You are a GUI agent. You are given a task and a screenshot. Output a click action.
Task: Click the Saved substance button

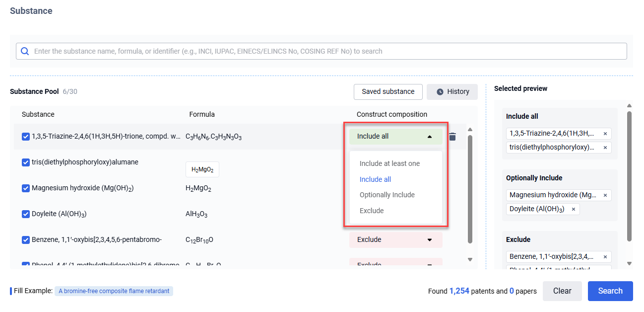[387, 92]
